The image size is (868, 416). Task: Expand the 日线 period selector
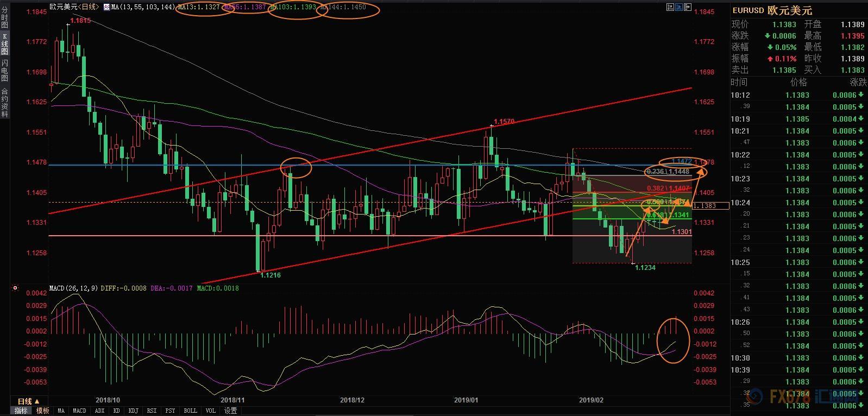(28, 402)
